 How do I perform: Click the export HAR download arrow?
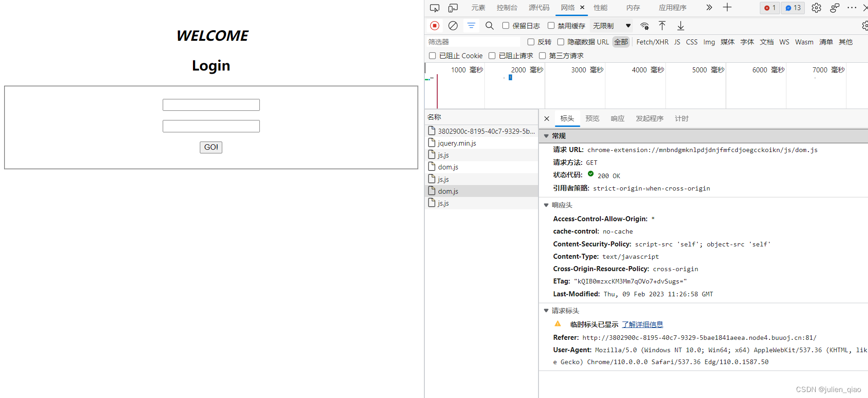click(x=681, y=26)
